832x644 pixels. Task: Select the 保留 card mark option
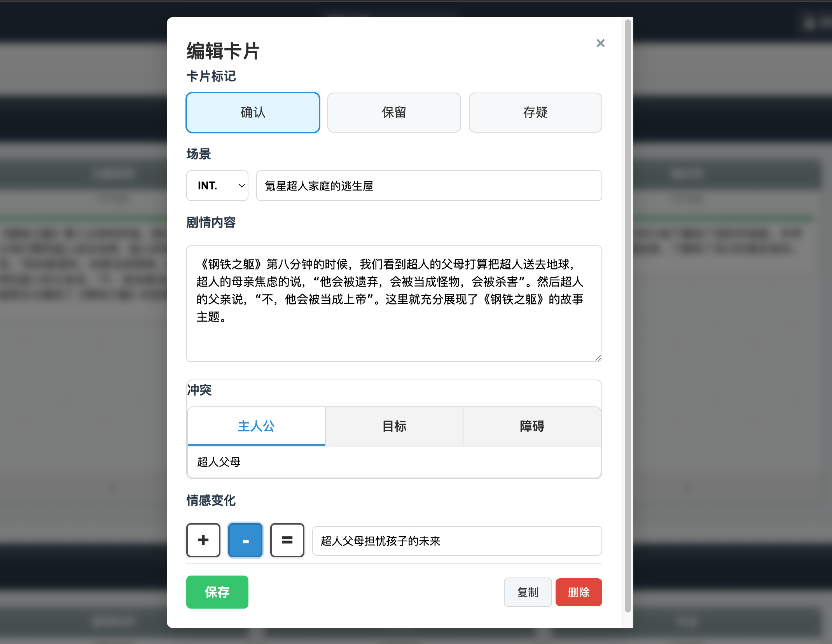[393, 112]
